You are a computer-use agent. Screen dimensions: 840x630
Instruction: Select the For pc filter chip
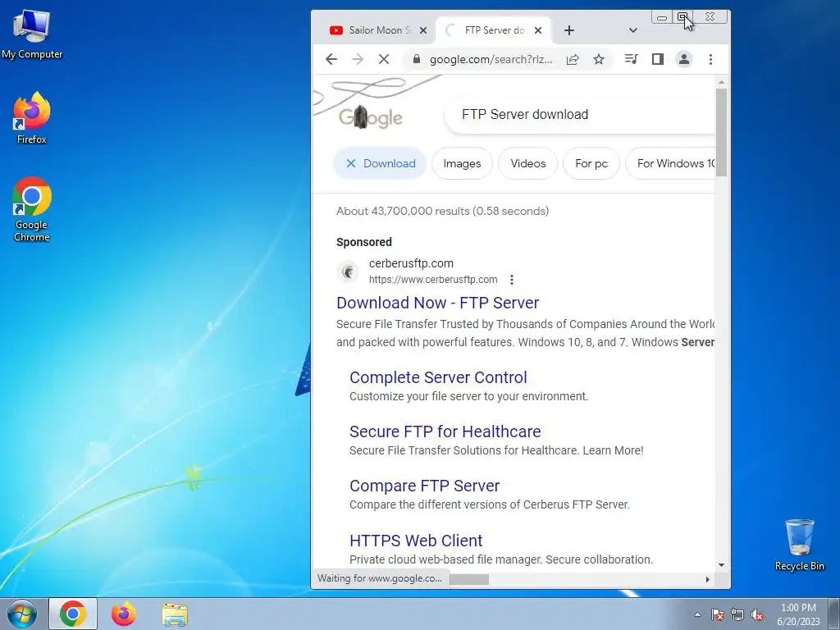pyautogui.click(x=591, y=163)
